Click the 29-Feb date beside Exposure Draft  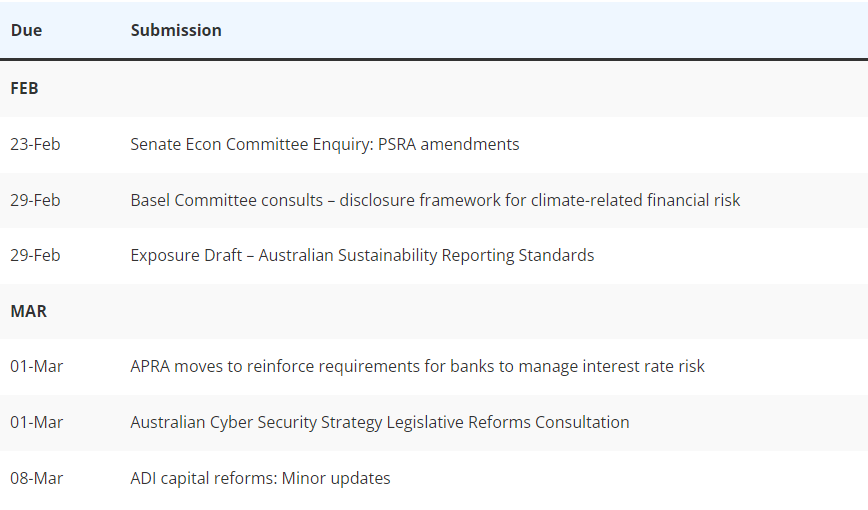(x=35, y=255)
